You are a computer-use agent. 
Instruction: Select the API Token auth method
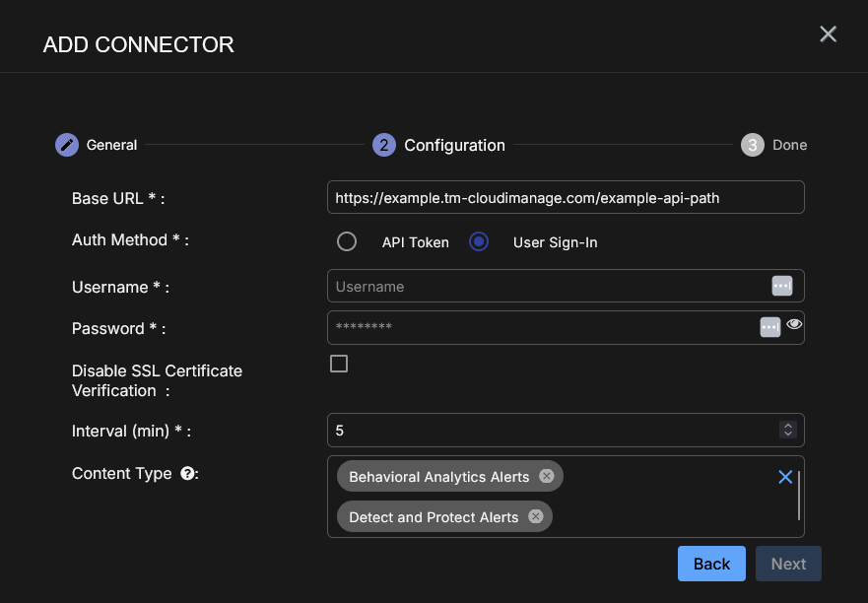tap(347, 242)
